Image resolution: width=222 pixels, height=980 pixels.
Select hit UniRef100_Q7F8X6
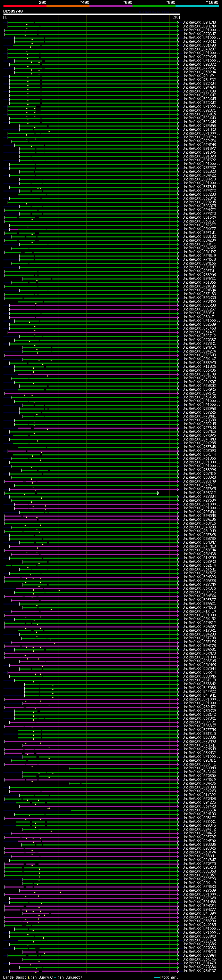(x=199, y=428)
